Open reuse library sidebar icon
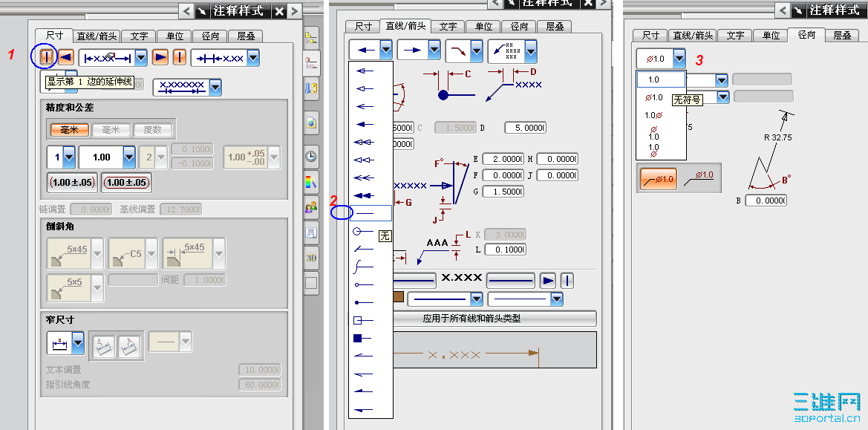Image resolution: width=868 pixels, height=430 pixels. (x=311, y=90)
